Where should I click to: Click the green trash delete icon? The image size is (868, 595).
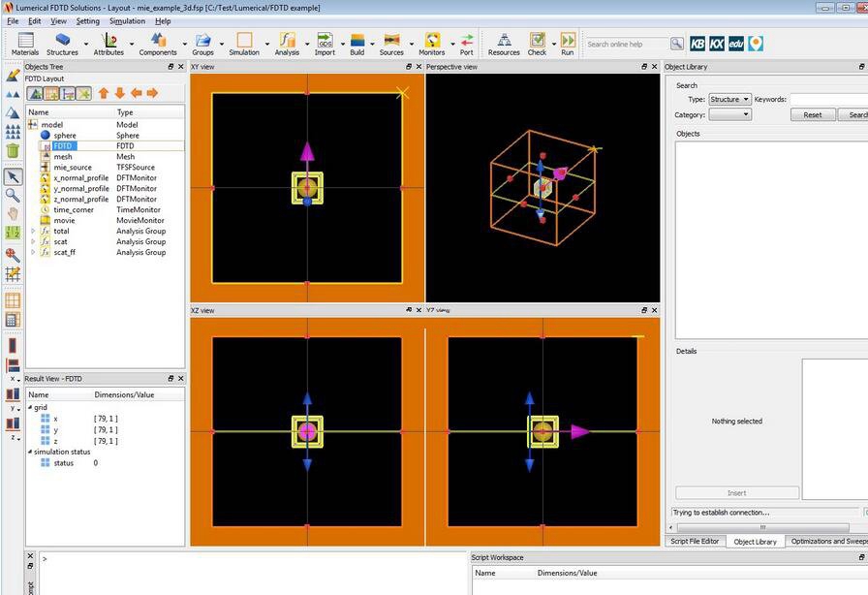tap(13, 150)
